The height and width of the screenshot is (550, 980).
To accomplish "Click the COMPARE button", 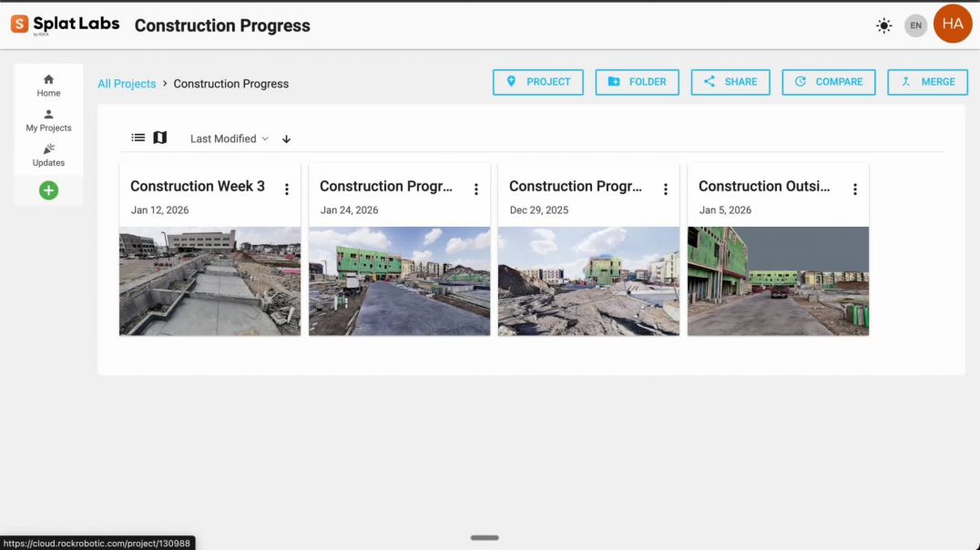I will point(828,82).
